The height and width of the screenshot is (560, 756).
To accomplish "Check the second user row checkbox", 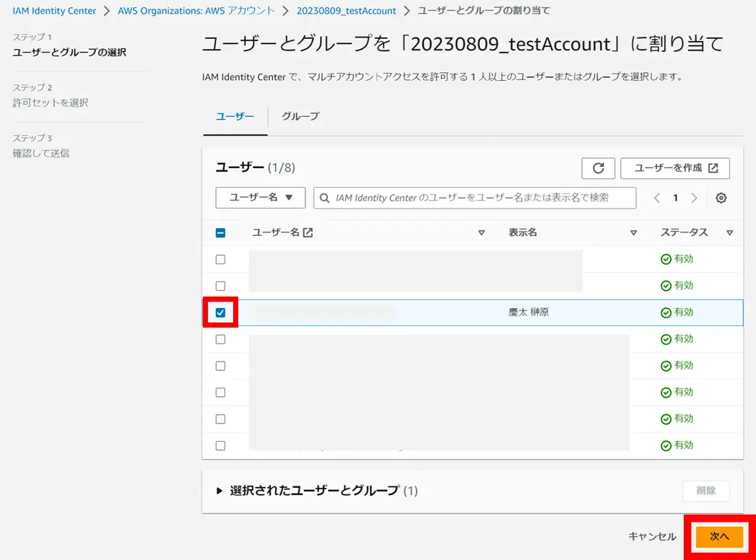I will click(220, 286).
